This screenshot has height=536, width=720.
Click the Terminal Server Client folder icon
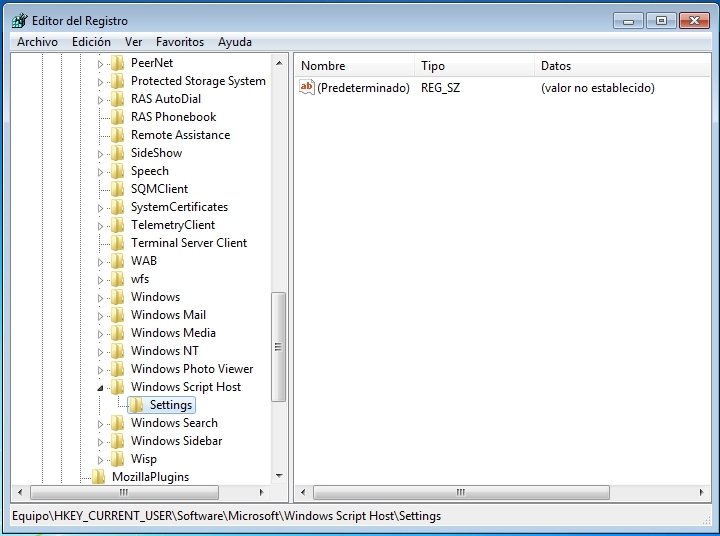[118, 243]
